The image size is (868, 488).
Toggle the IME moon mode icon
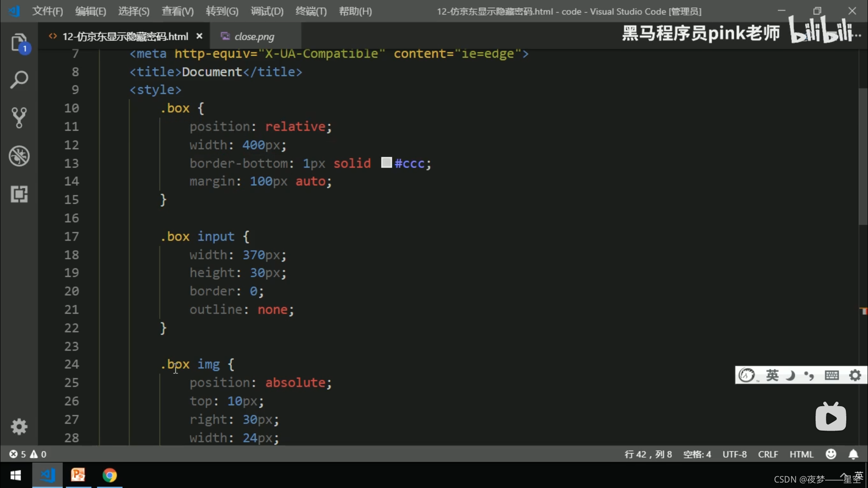point(790,375)
